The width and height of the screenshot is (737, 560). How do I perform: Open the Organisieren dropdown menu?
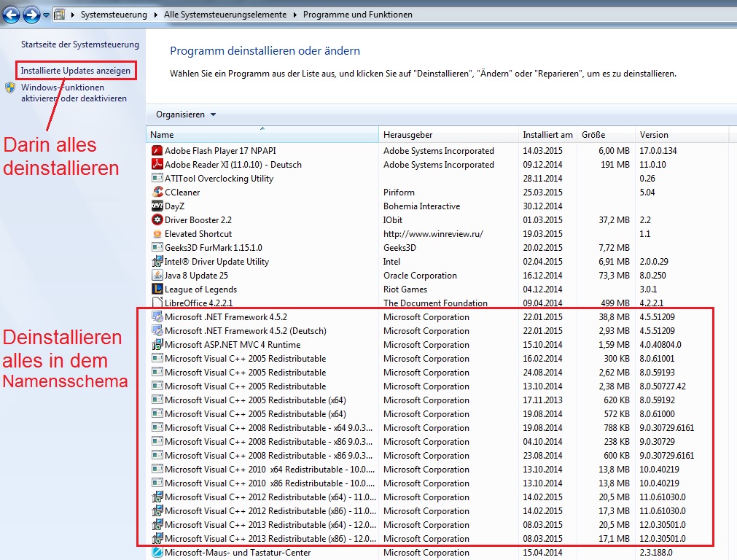tap(186, 114)
